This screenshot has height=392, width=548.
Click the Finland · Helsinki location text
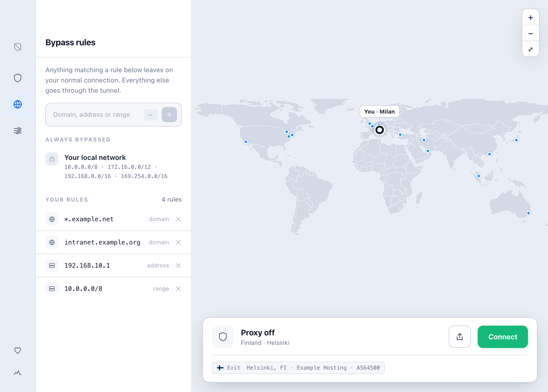tap(265, 343)
